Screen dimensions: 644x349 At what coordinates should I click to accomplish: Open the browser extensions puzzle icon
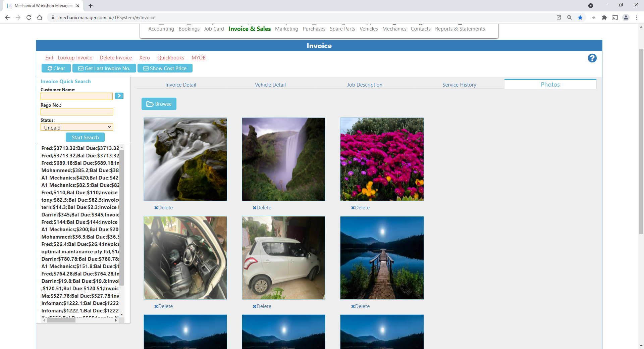pos(604,17)
